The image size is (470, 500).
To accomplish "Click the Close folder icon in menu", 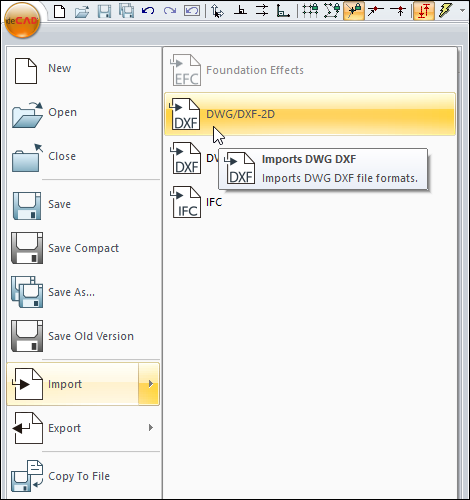I will coord(27,158).
